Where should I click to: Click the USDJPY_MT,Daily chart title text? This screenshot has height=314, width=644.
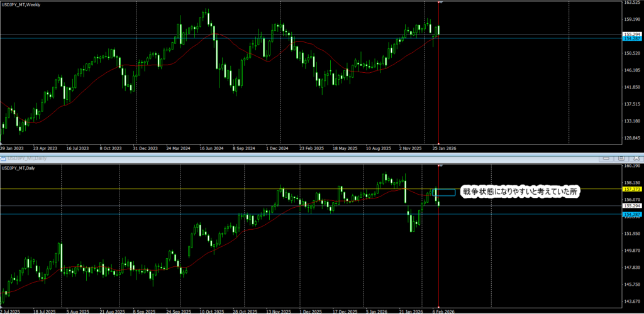point(19,167)
